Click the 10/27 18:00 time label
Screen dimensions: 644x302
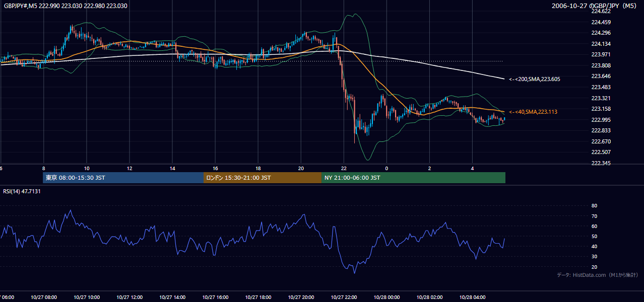258,297
